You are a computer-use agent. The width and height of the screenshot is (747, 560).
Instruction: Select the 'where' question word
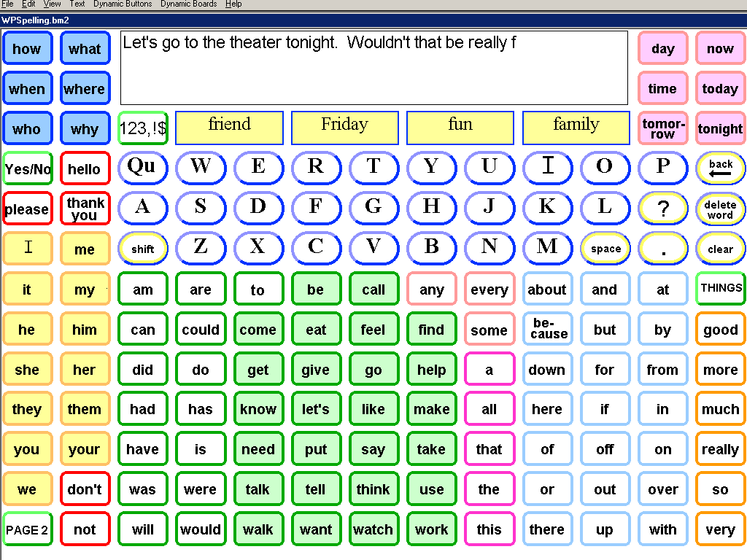pos(85,88)
